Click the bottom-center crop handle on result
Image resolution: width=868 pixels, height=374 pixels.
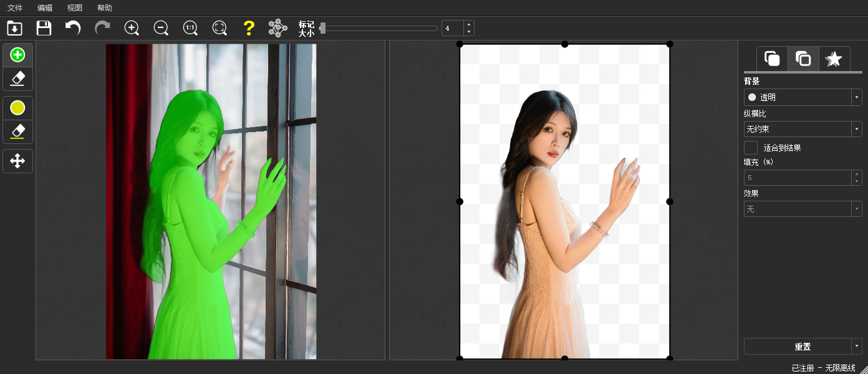pyautogui.click(x=564, y=358)
